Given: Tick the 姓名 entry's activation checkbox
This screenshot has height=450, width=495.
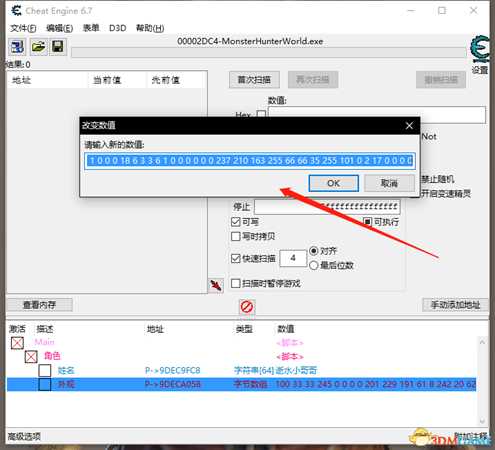Looking at the screenshot, I should click(x=45, y=370).
